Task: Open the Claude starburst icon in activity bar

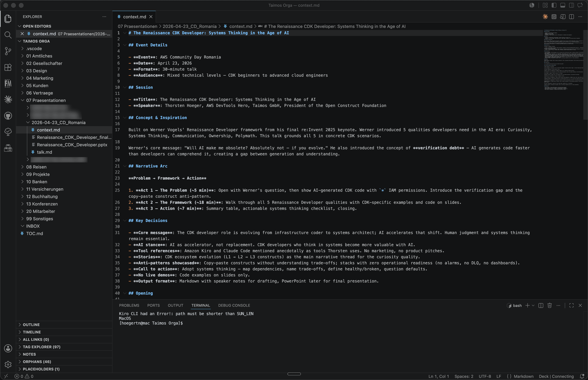Action: [x=8, y=99]
